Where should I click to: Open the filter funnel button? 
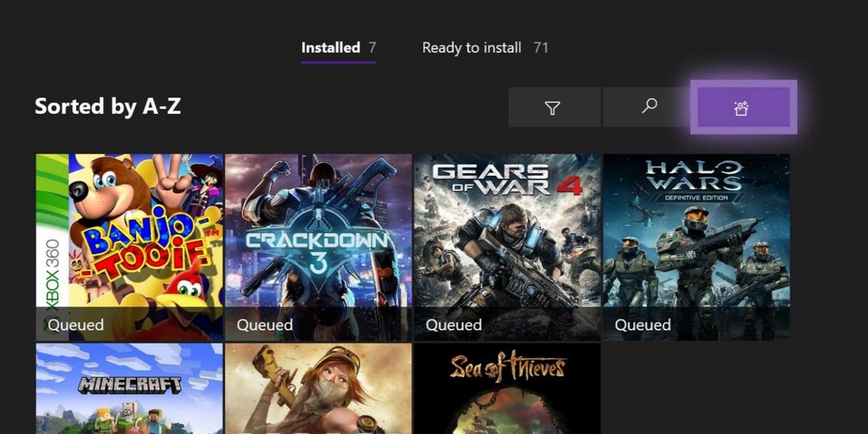tap(554, 107)
